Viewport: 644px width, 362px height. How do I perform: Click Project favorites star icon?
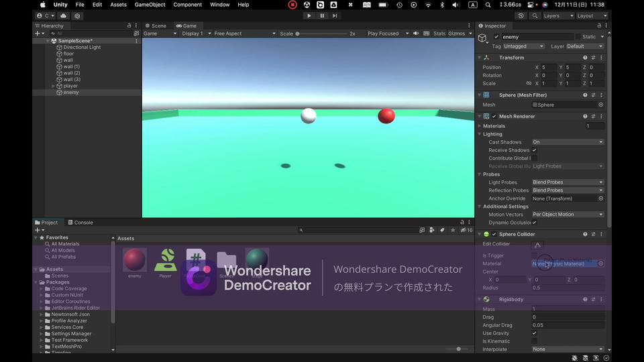pyautogui.click(x=453, y=230)
